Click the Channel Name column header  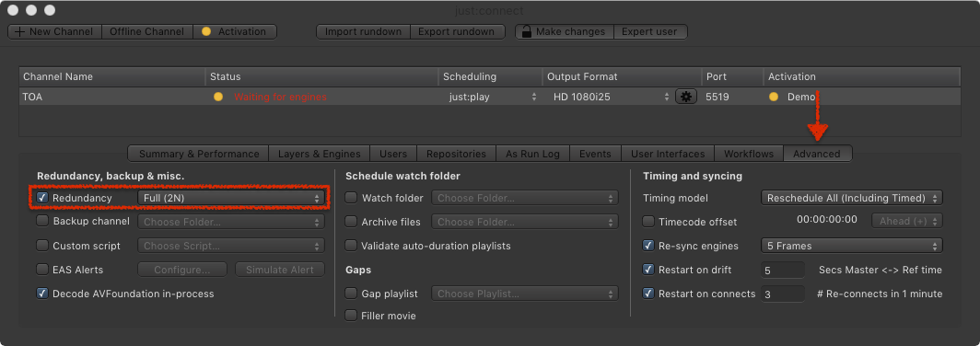(x=111, y=76)
